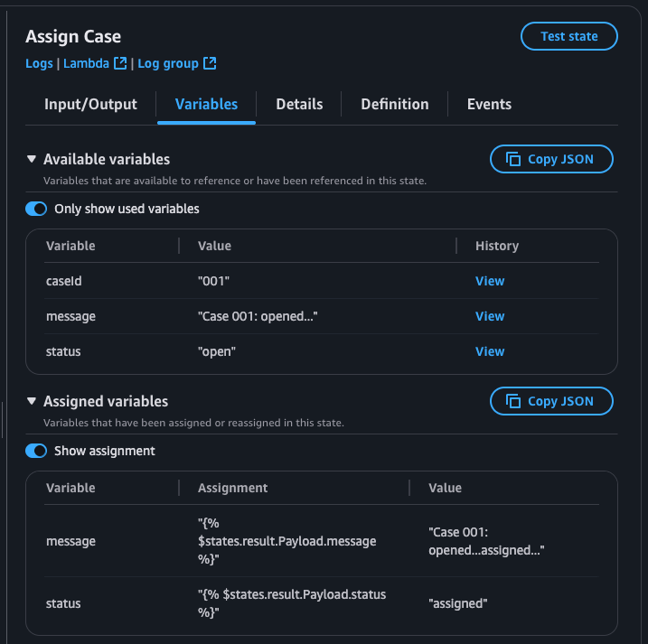This screenshot has width=648, height=644.
Task: Click the "Case 001: opened..." value
Action: click(258, 316)
